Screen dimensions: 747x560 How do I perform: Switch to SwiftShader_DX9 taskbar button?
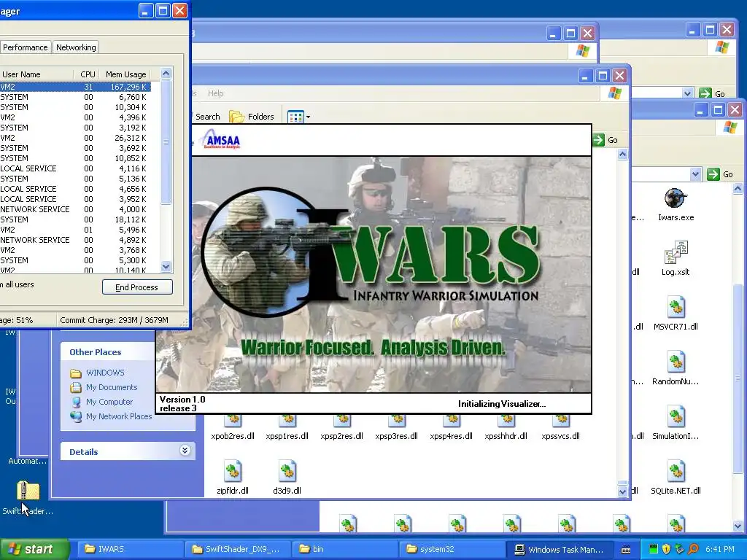(237, 549)
